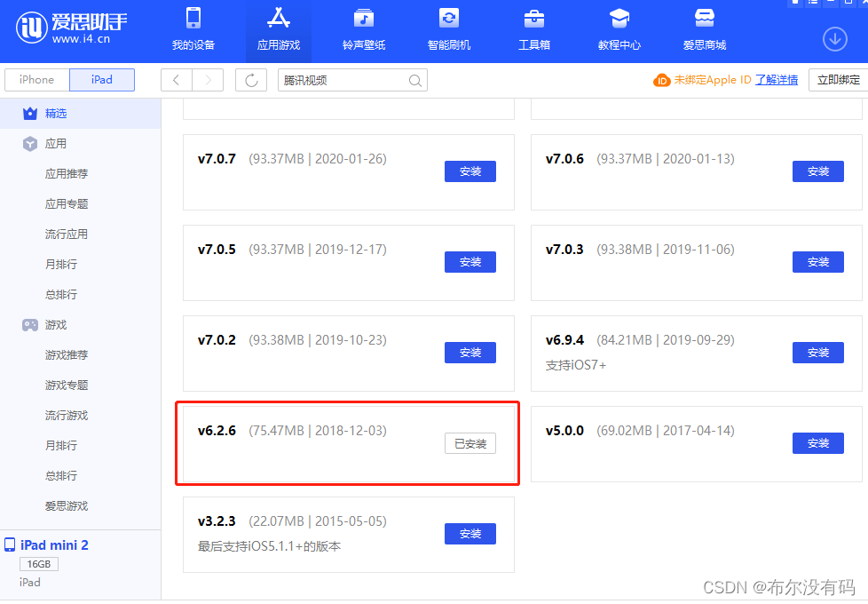Install version v5.0.0
Screen dimensions: 868x604
pyautogui.click(x=818, y=443)
